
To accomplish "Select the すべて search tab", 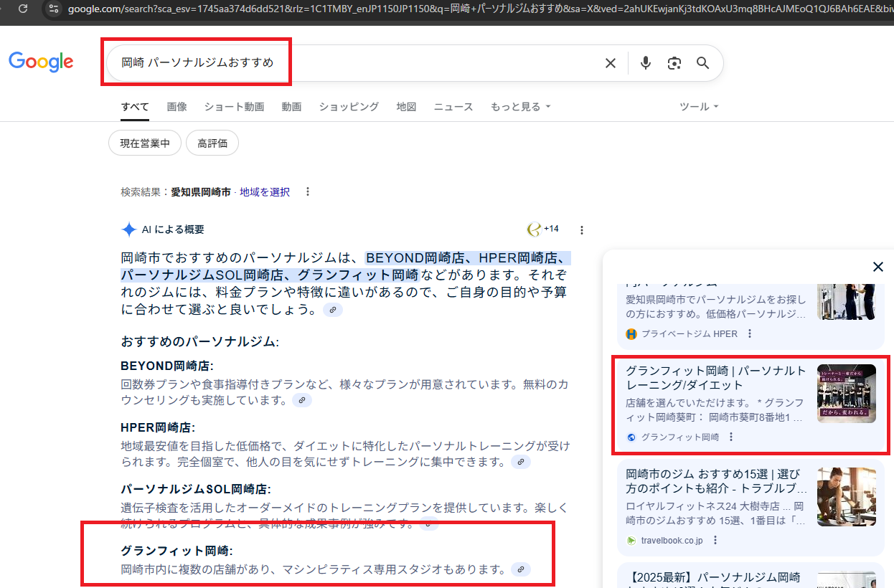I will pos(135,107).
